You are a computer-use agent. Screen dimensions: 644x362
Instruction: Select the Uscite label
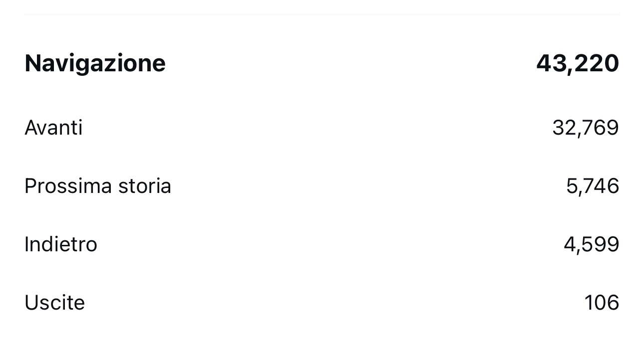tap(54, 303)
